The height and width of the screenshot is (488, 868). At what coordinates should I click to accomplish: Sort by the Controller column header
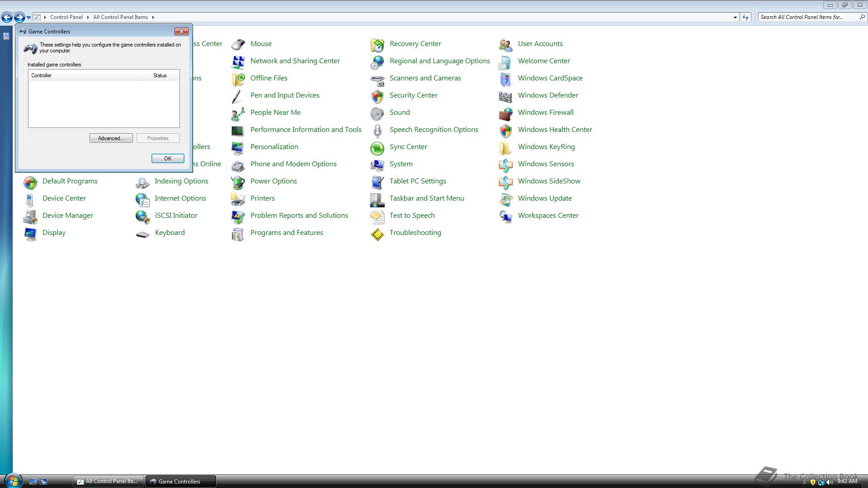point(85,75)
